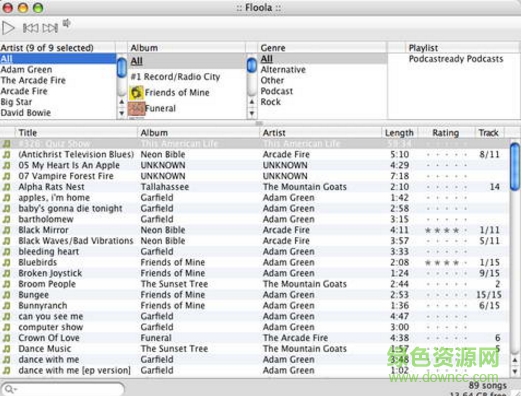
Task: Select the Funeral album cover thumbnail
Action: coord(136,109)
